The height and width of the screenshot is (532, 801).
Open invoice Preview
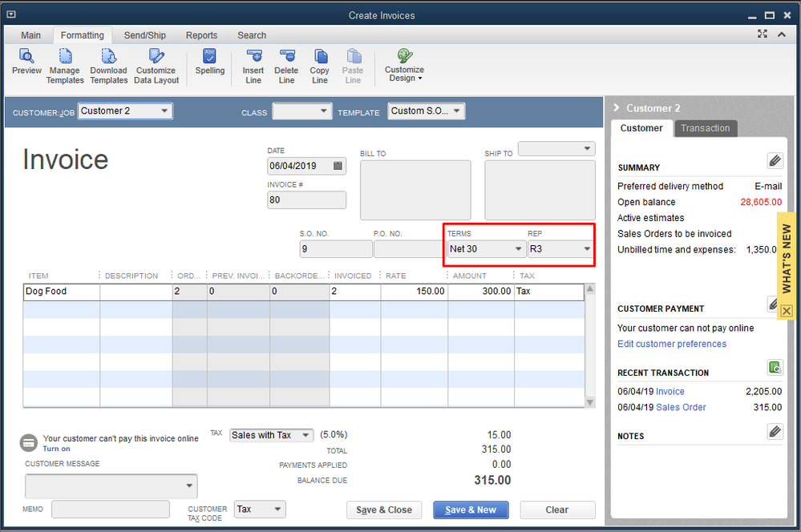(x=26, y=61)
